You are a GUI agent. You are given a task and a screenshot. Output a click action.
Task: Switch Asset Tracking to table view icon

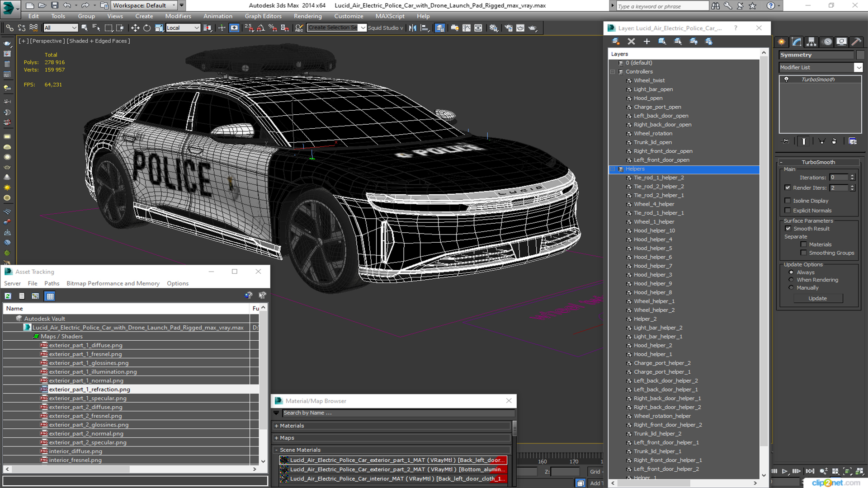tap(50, 296)
